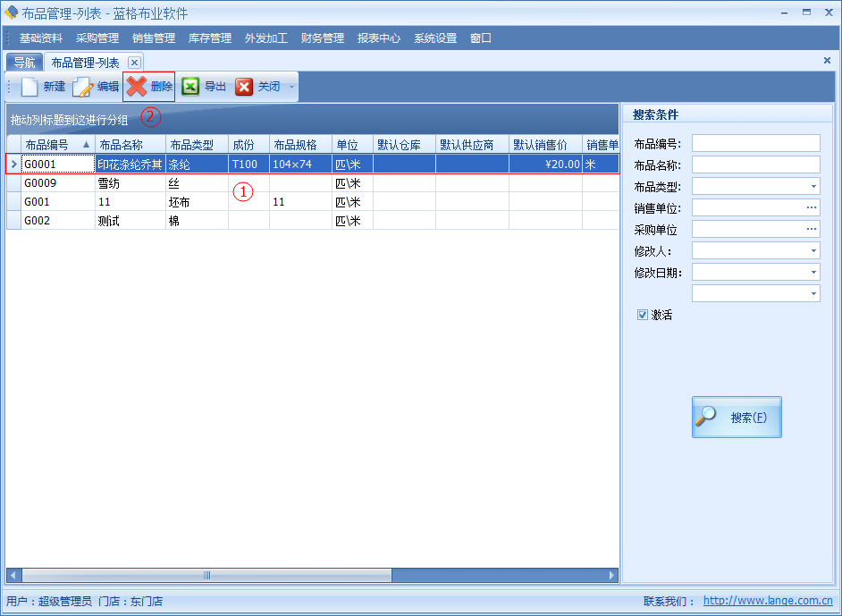Click the X at the tab strip's right end
Image resolution: width=842 pixels, height=616 pixels.
[827, 61]
